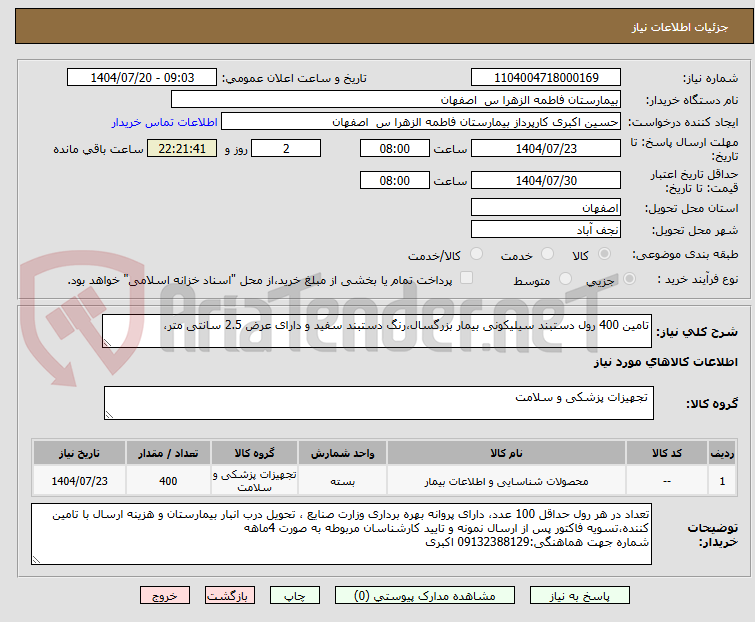This screenshot has width=755, height=622.
Task: Click the ردیف column header
Action: click(722, 453)
